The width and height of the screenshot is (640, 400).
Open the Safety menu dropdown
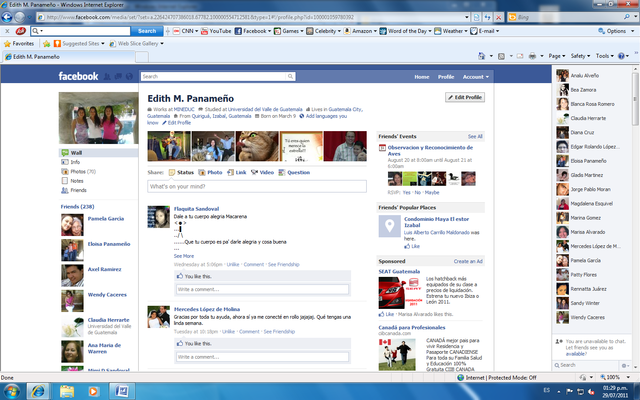(580, 56)
